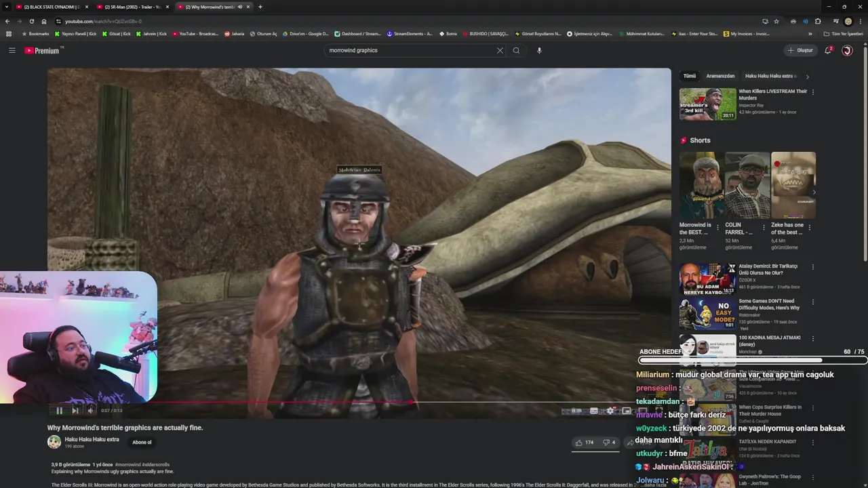Open browser extensions puzzle icon
Screen dimensions: 868x488
pyautogui.click(x=818, y=21)
